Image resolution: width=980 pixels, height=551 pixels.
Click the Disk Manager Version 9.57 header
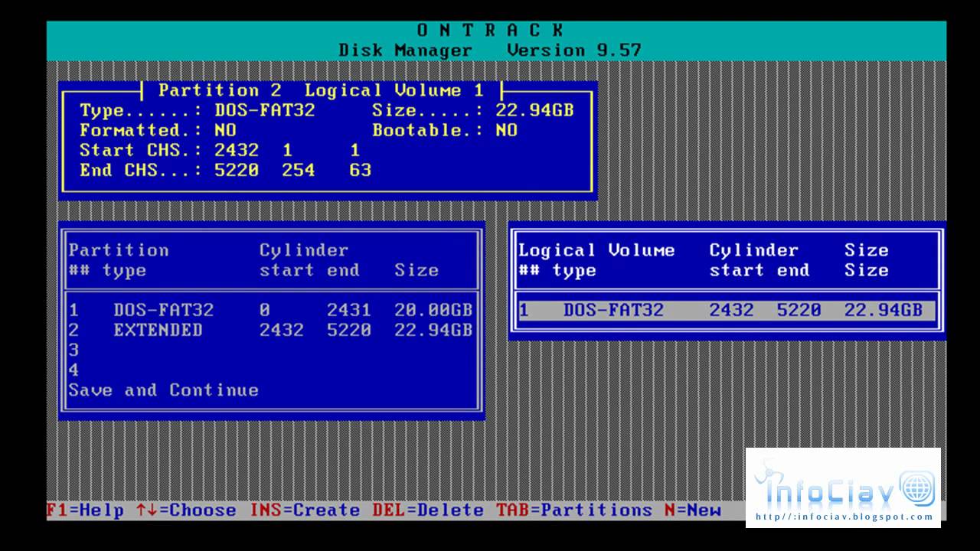pos(490,51)
